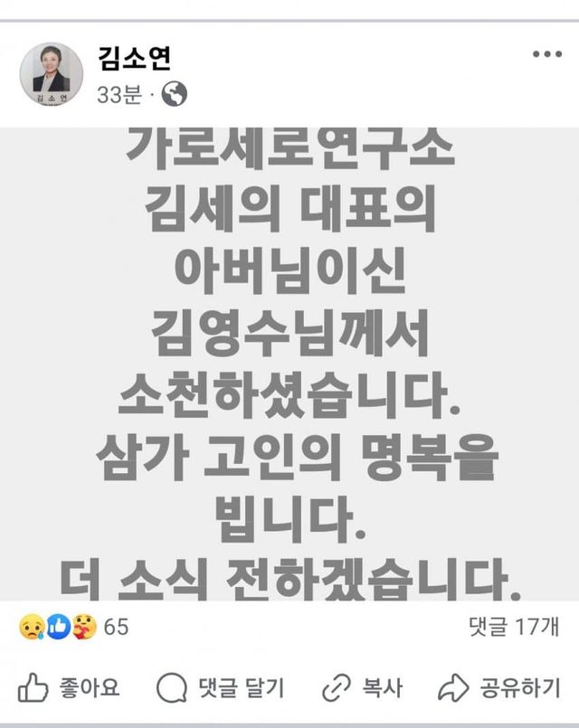579x728 pixels.
Task: Click the sad face reaction emoji
Action: 32,627
